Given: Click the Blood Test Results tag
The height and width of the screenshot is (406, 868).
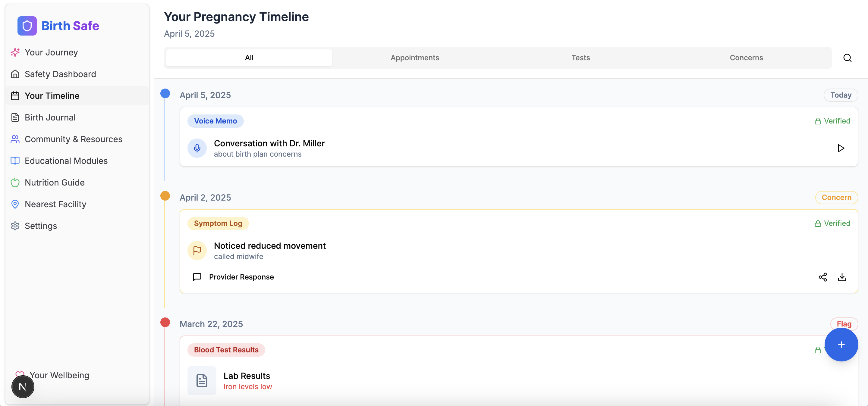Looking at the screenshot, I should (226, 350).
